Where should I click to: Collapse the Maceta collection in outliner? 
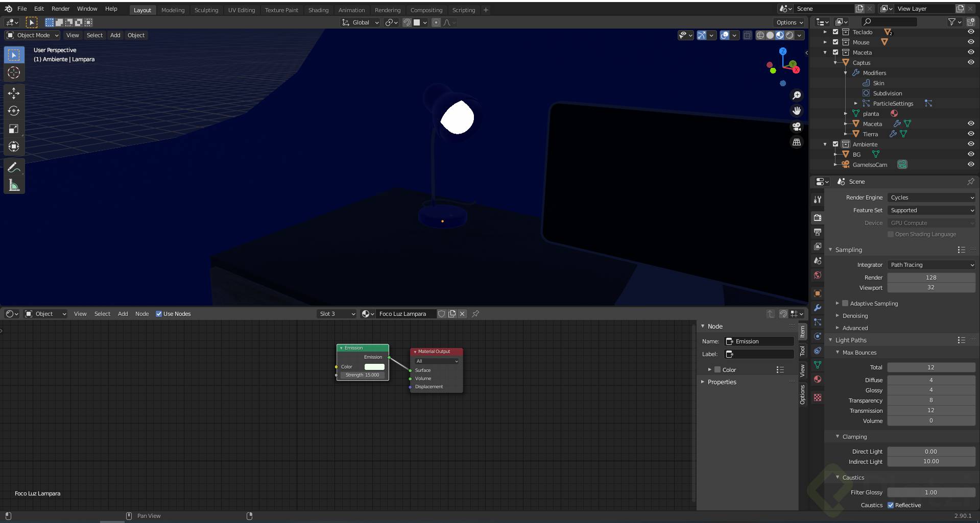click(825, 53)
